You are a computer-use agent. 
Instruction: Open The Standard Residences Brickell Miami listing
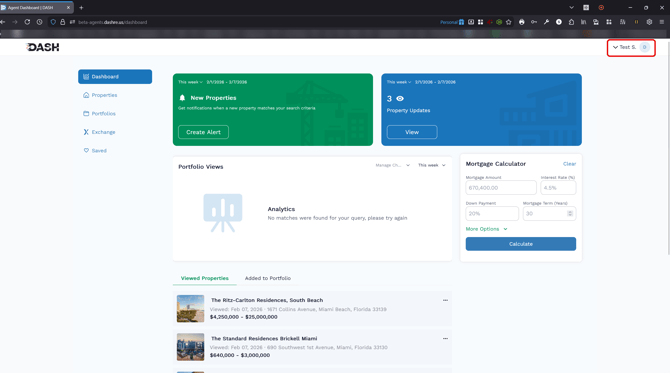click(x=264, y=338)
